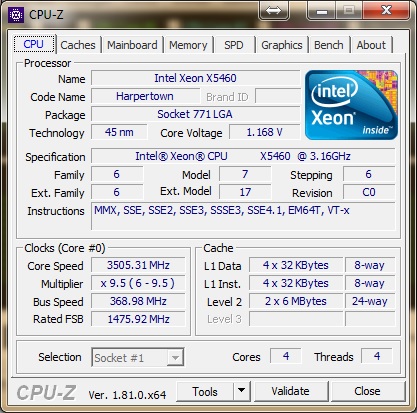
Task: Click the double-arrow button in title bar
Action: pos(274,11)
